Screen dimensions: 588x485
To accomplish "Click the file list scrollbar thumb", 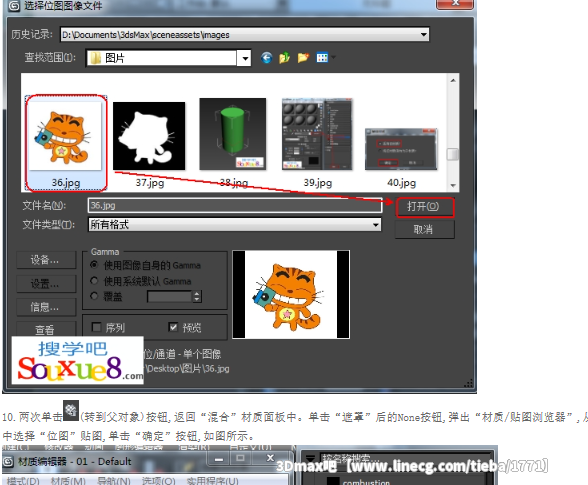I will coord(453,154).
